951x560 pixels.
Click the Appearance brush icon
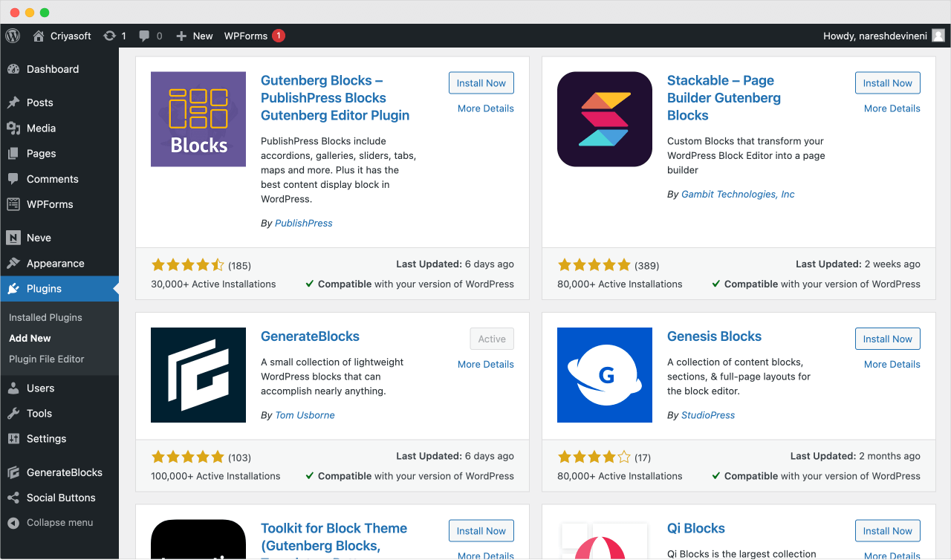(13, 263)
